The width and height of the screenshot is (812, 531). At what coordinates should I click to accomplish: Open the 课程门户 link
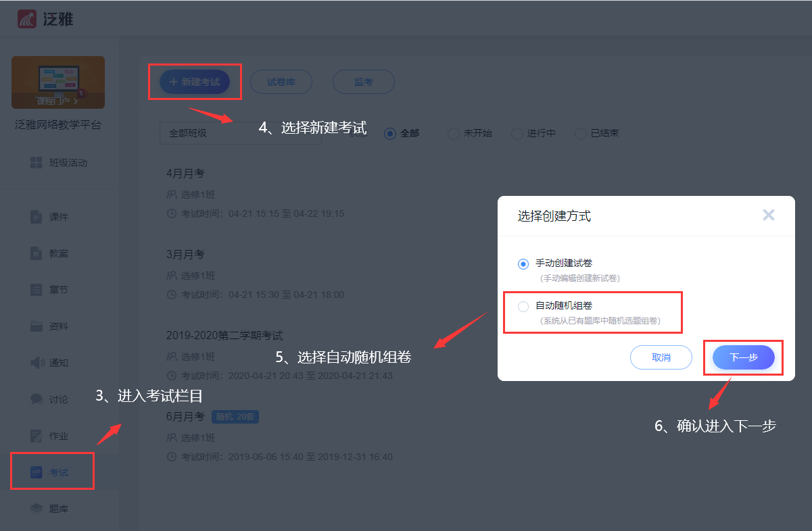pyautogui.click(x=56, y=101)
